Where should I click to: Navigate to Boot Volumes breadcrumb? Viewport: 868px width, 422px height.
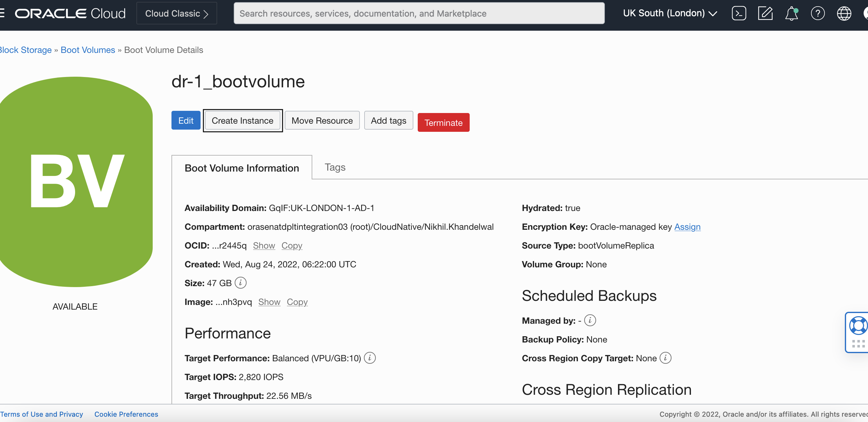coord(88,50)
